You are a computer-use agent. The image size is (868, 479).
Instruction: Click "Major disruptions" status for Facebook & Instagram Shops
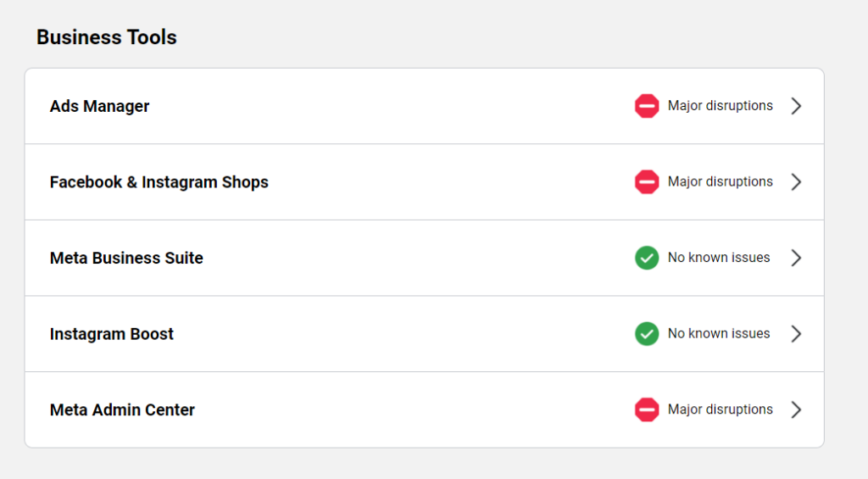coord(720,181)
